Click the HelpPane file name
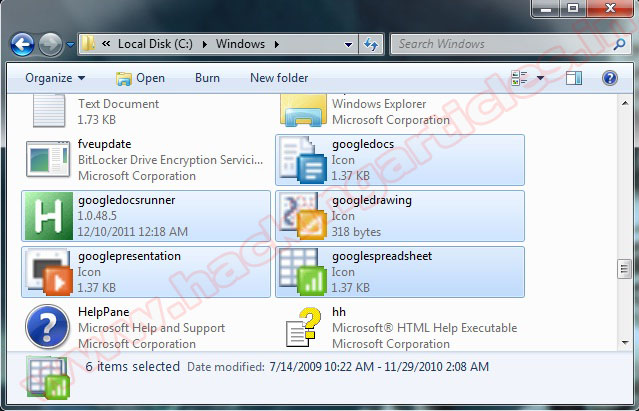Screen dimensions: 639x411 click(x=104, y=312)
